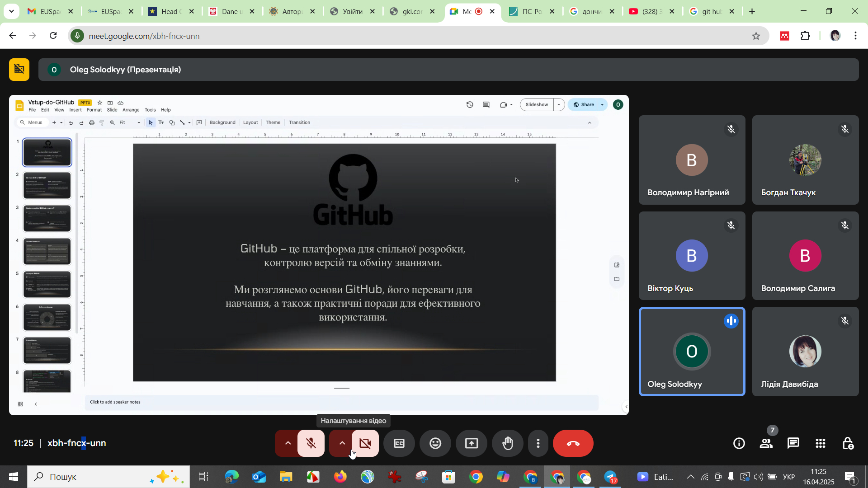The width and height of the screenshot is (868, 488).
Task: Click Background button in Slides toolbar
Action: tap(222, 122)
